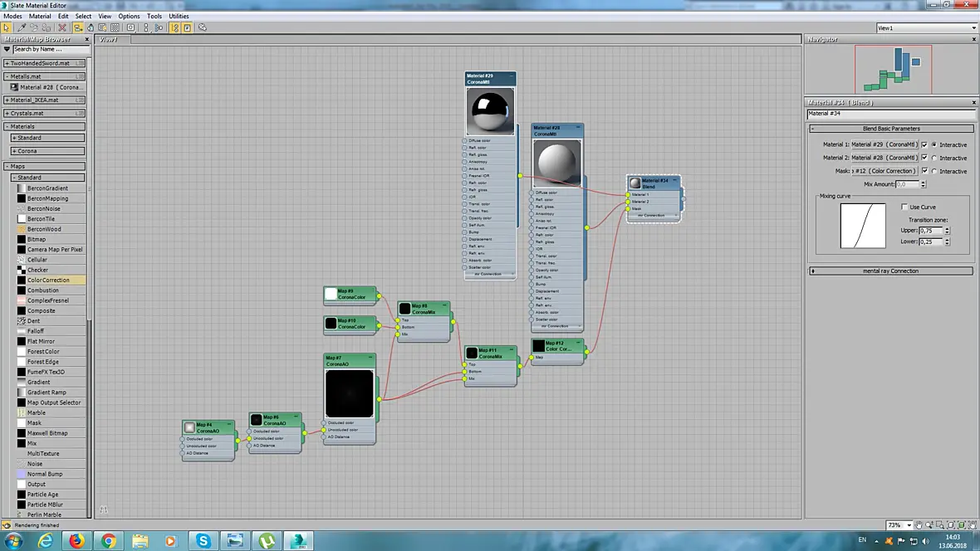Click Material 1 slot button Material #29
Image resolution: width=980 pixels, height=551 pixels.
point(884,144)
